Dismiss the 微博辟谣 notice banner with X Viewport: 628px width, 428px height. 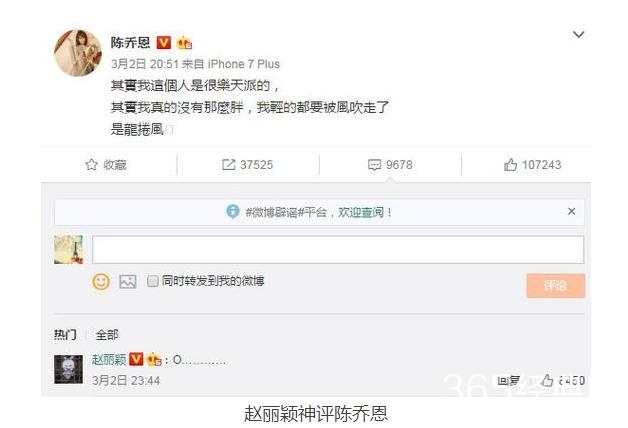pyautogui.click(x=572, y=211)
